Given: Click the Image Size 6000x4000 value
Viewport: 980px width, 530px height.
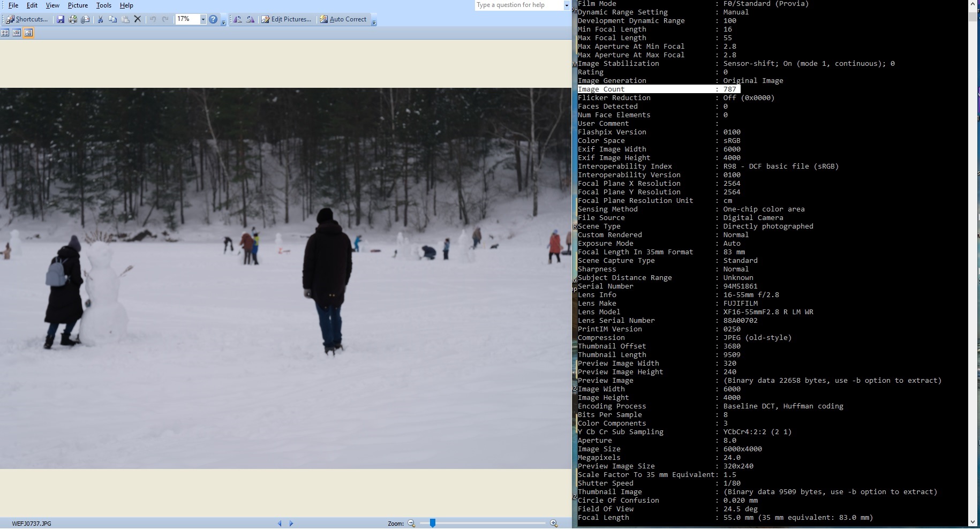Looking at the screenshot, I should tap(742, 449).
